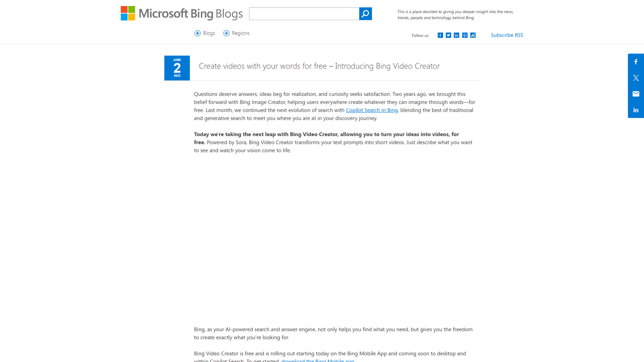Click the search magnifier button
Image resolution: width=644 pixels, height=362 pixels.
365,13
